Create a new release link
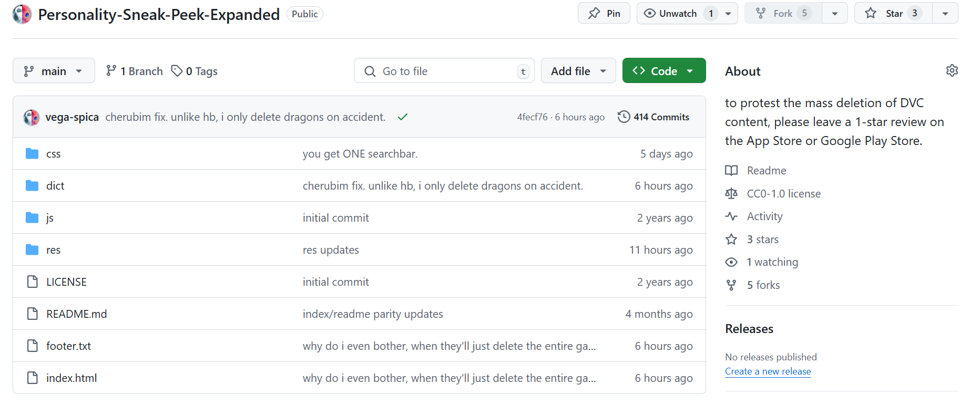Screen dimensions: 980x405 tap(768, 371)
